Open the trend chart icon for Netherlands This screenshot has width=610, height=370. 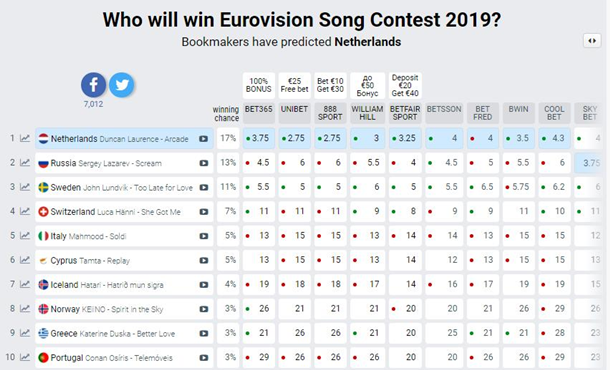point(25,138)
